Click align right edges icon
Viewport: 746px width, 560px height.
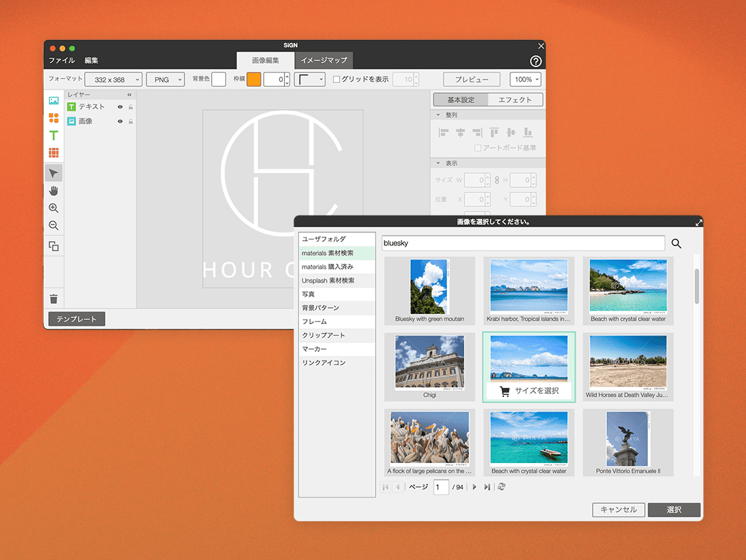(x=477, y=132)
